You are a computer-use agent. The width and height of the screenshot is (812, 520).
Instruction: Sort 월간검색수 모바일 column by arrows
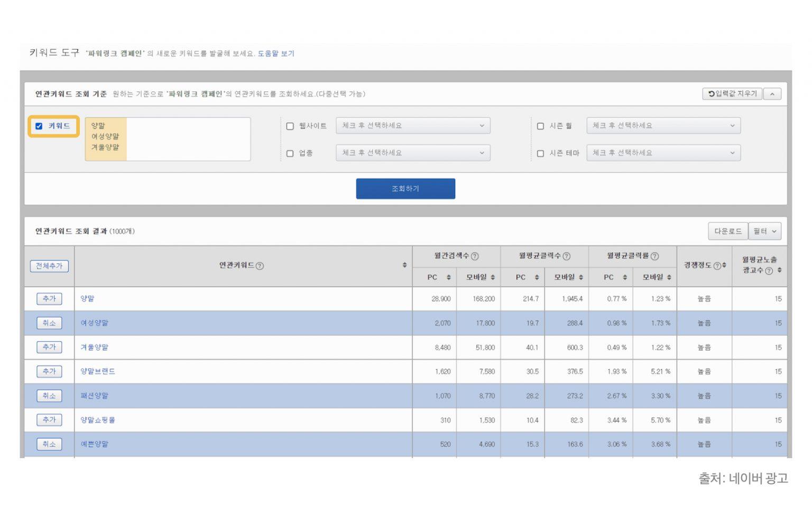(493, 278)
